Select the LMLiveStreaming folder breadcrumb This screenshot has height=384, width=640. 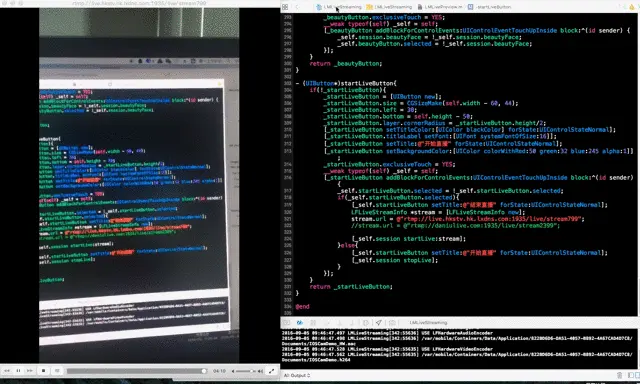(x=389, y=7)
